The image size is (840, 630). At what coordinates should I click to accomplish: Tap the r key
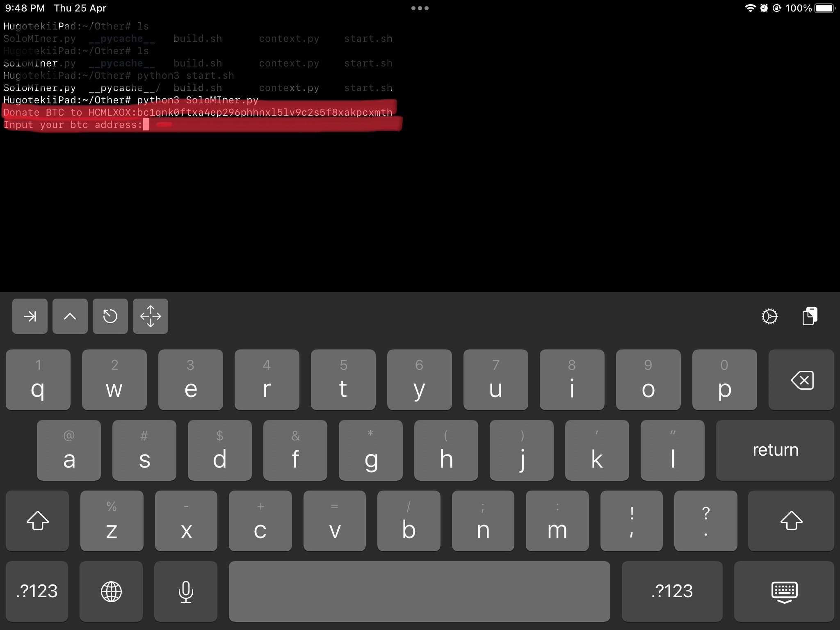(267, 380)
